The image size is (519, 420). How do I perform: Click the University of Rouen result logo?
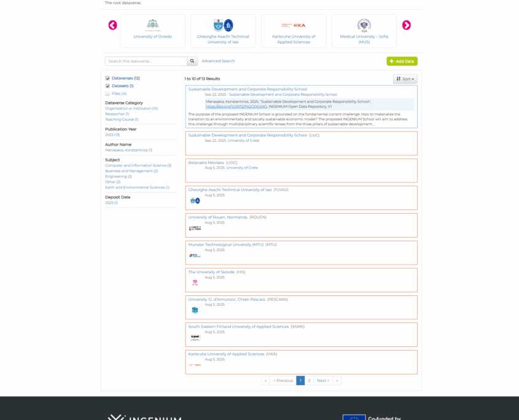(195, 228)
